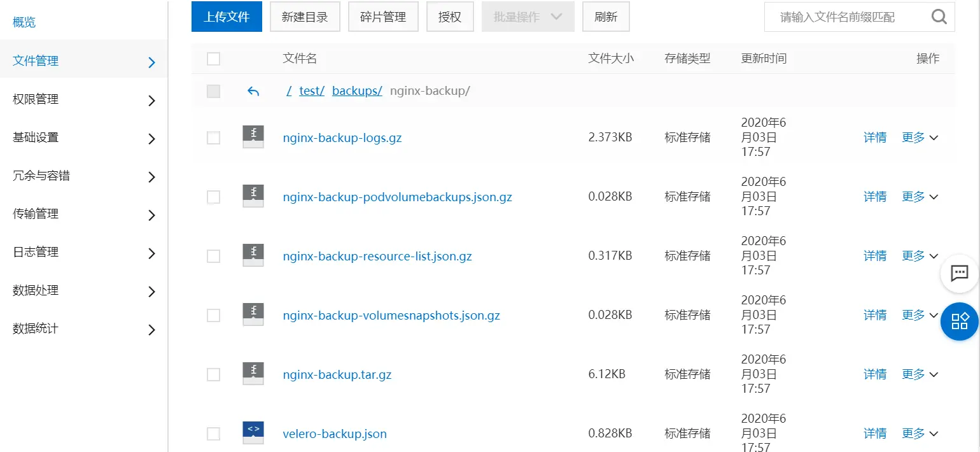Check the box for nginx-backup.tar.gz

(214, 374)
